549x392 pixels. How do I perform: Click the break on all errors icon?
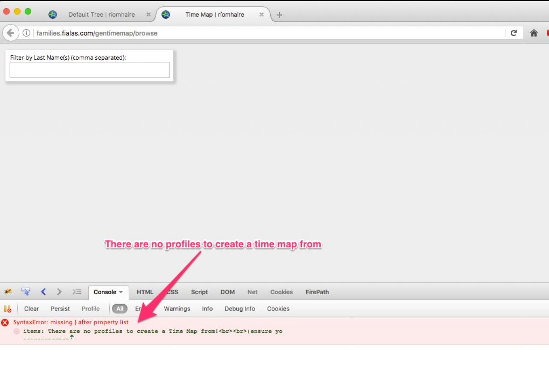tap(8, 309)
